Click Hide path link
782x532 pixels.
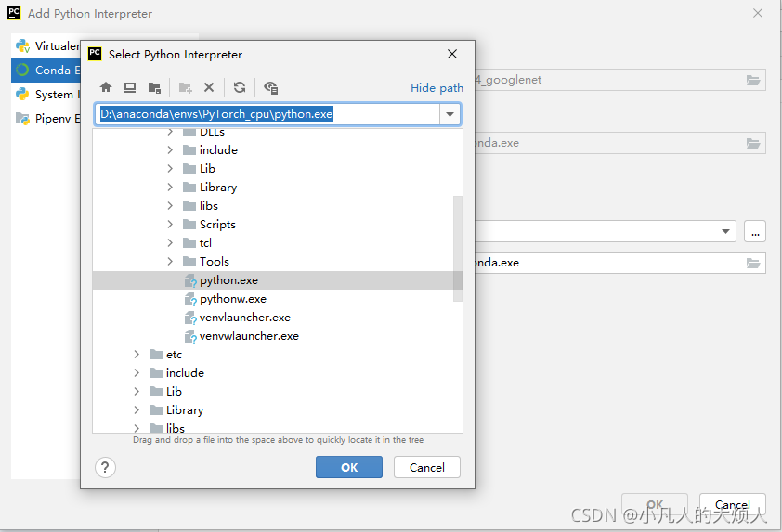(x=437, y=88)
